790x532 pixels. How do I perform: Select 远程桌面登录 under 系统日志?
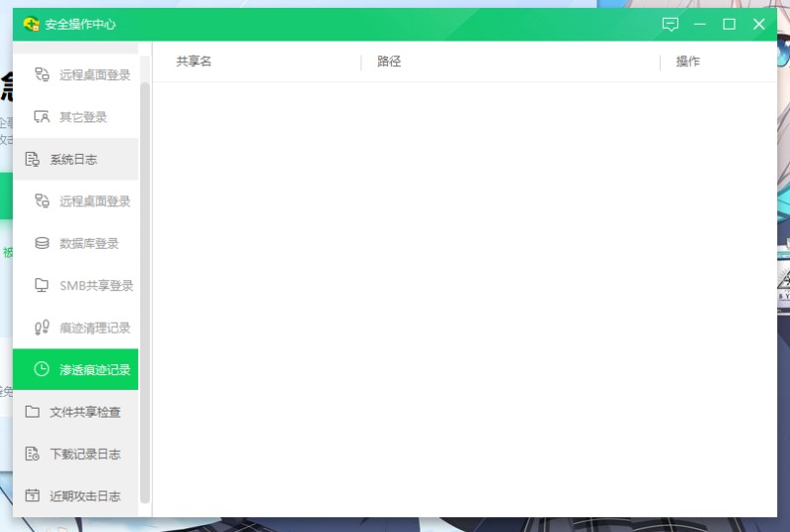coord(94,201)
